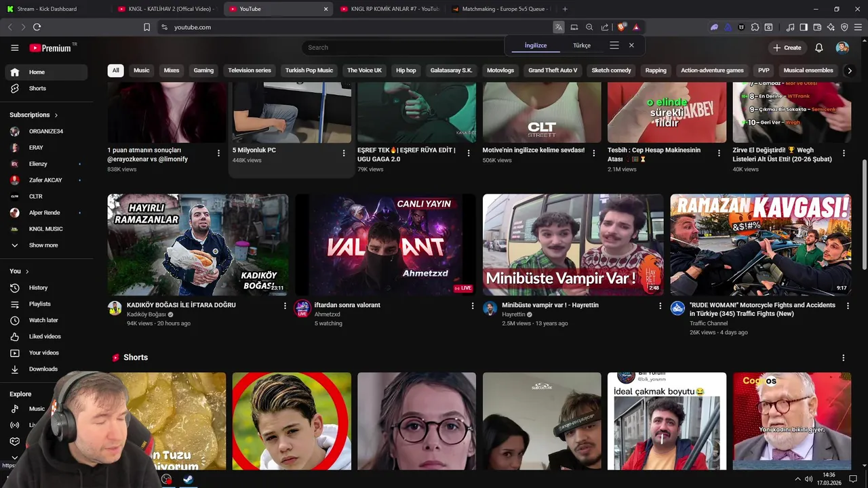The height and width of the screenshot is (488, 868).
Task: Click the address bar URL
Action: [193, 27]
